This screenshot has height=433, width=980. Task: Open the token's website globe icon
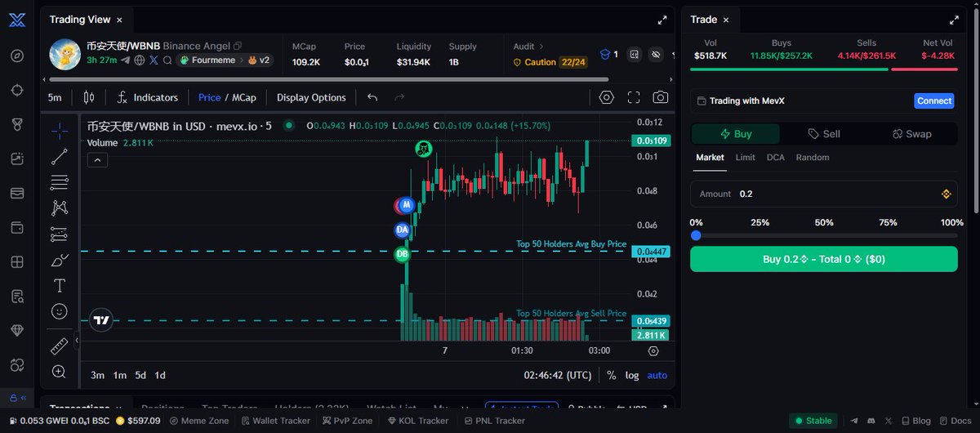140,60
